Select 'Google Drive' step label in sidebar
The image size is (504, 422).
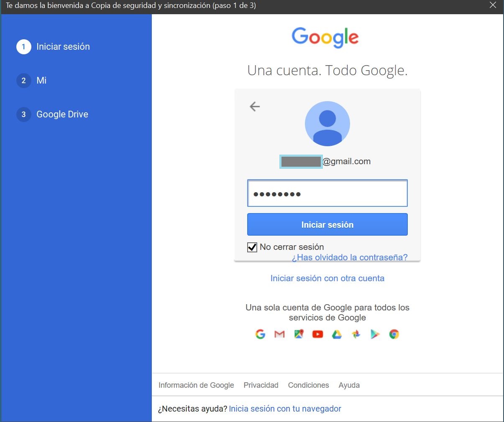click(62, 114)
